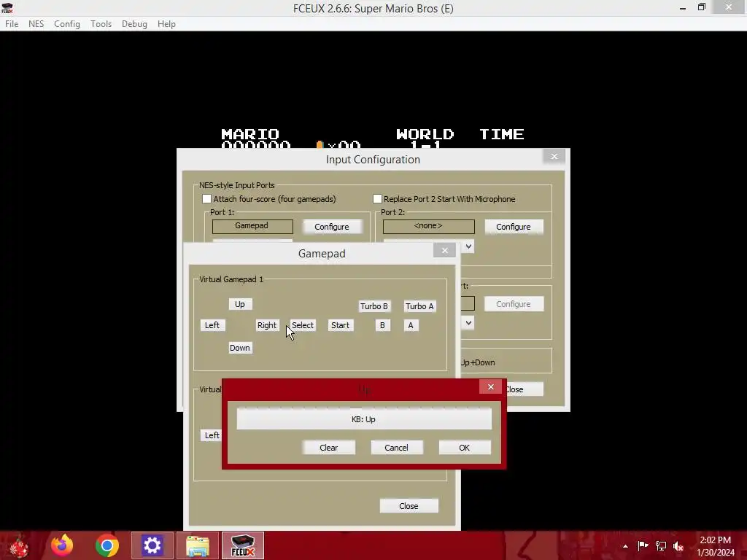
Task: Show hidden tray icons arrow
Action: pyautogui.click(x=625, y=546)
